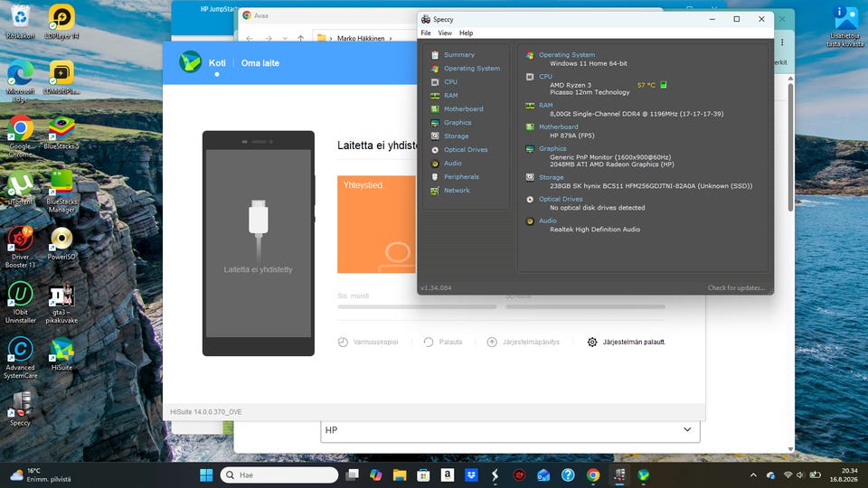Click Operating System heading in summary pane
Image resolution: width=868 pixels, height=488 pixels.
[x=567, y=55]
